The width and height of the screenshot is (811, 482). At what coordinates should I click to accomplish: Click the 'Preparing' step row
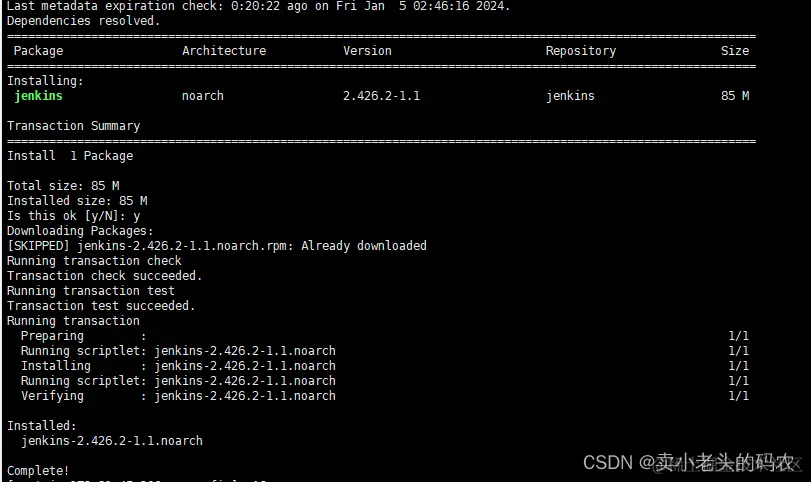[x=384, y=336]
